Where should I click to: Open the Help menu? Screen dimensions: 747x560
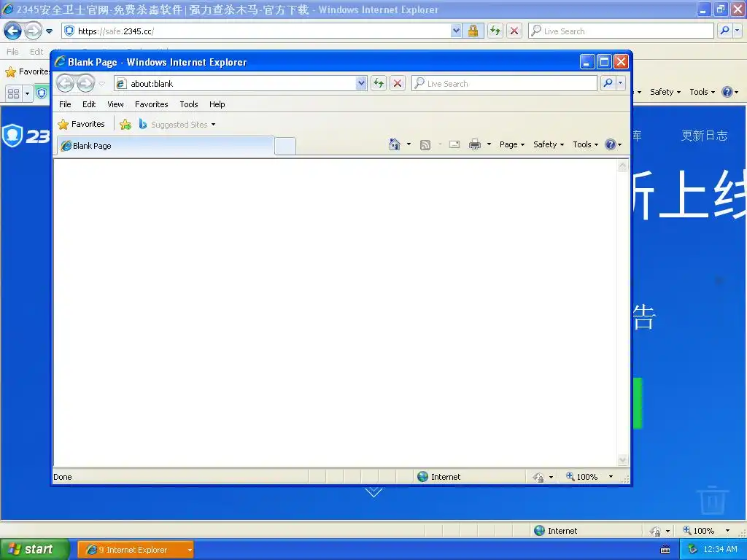(x=217, y=104)
